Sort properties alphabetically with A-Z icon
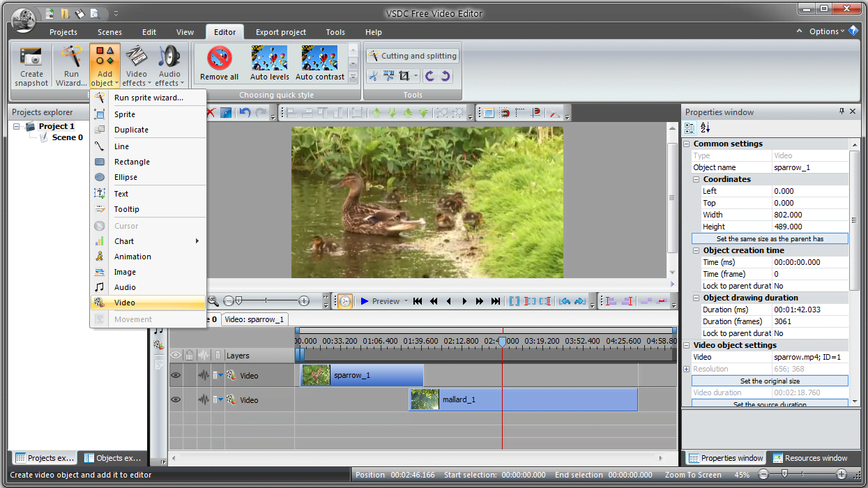 705,128
